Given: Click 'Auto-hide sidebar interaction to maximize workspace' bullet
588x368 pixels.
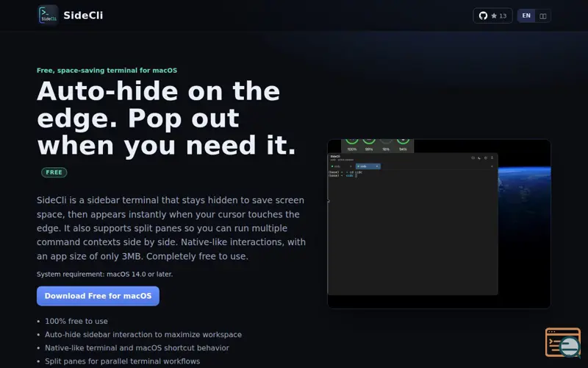Looking at the screenshot, I should tap(143, 335).
